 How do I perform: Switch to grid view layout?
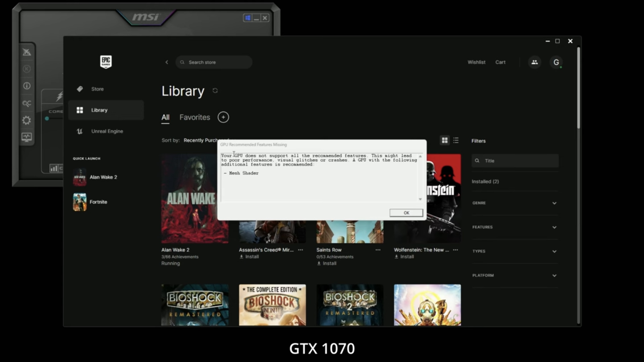tap(444, 140)
